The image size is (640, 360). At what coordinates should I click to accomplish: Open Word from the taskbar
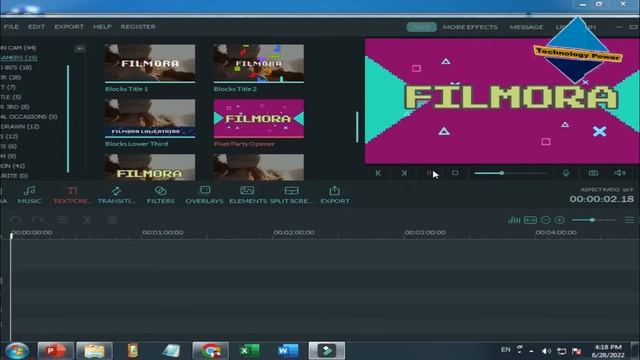point(288,351)
